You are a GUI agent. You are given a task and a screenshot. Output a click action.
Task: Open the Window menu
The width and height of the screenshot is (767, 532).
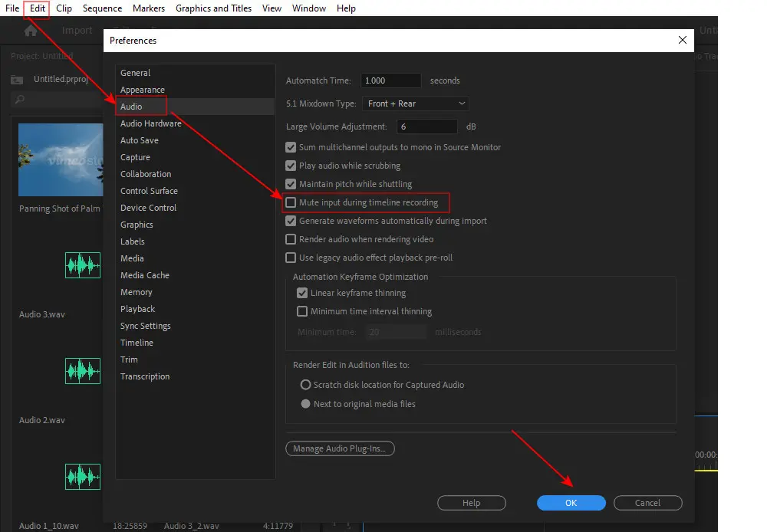(308, 8)
